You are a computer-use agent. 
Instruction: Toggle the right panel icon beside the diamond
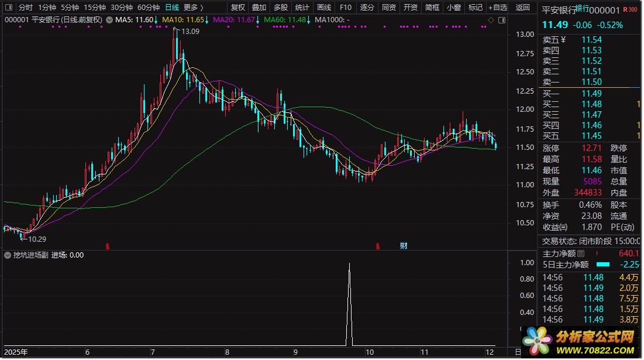501,20
